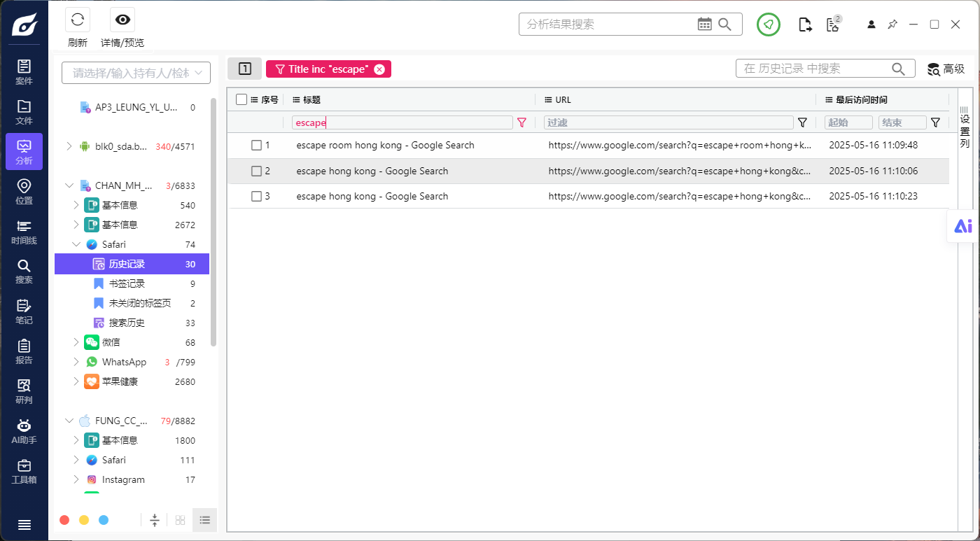Open the 位置 location section
The height and width of the screenshot is (541, 980).
(x=24, y=192)
